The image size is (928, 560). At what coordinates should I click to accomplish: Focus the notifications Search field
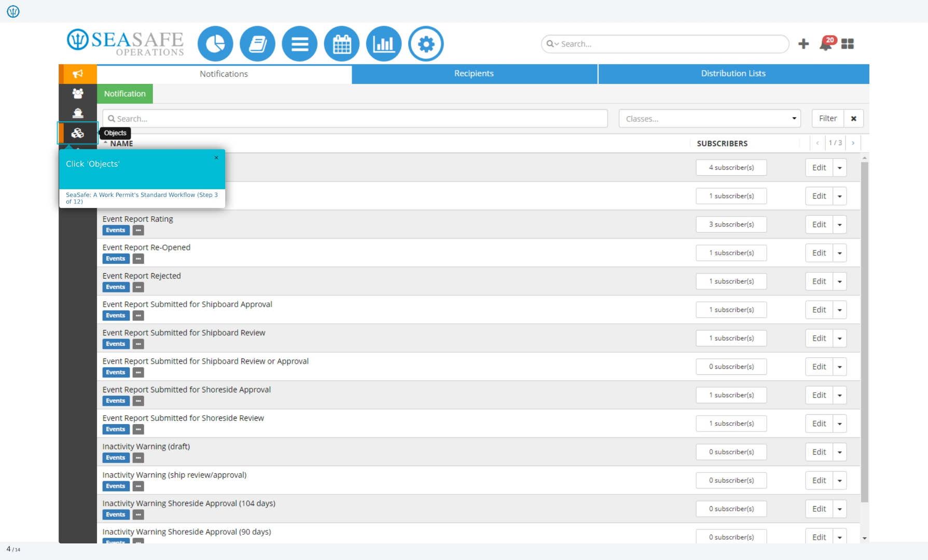click(355, 119)
